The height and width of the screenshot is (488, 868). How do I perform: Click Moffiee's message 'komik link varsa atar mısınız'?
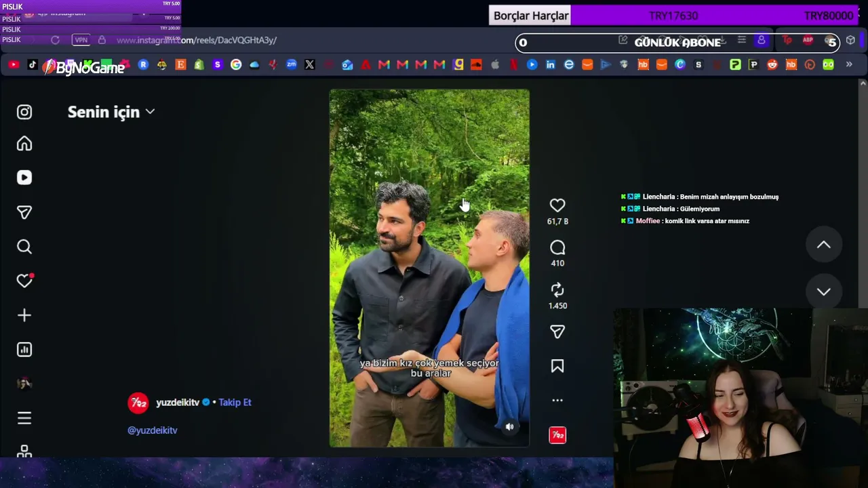click(x=707, y=221)
